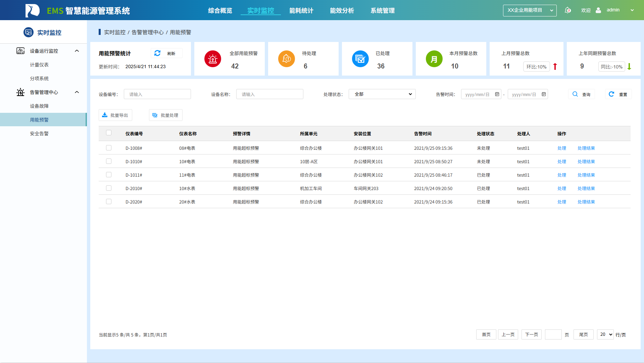This screenshot has height=363, width=644.
Task: Click the 环比:10% badge
Action: click(x=537, y=66)
